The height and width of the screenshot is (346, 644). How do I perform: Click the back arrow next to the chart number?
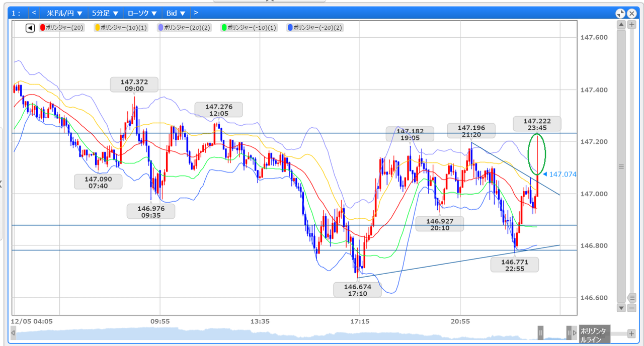click(34, 13)
